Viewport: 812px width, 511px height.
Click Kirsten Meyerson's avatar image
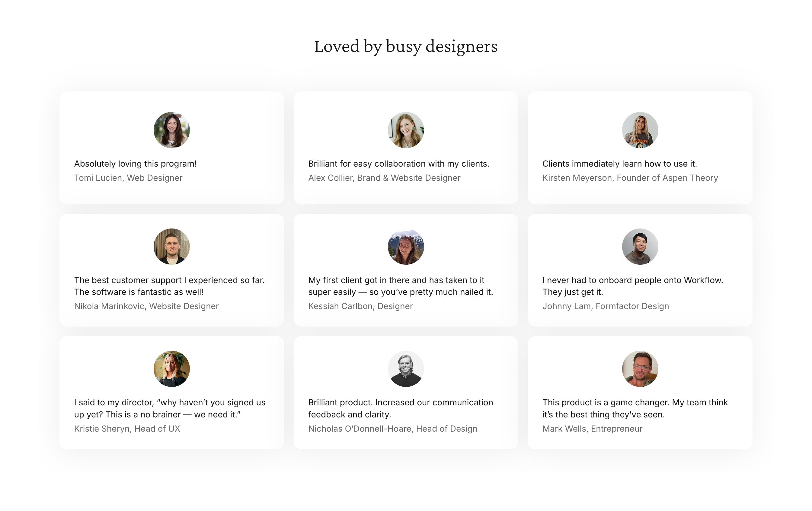tap(640, 130)
